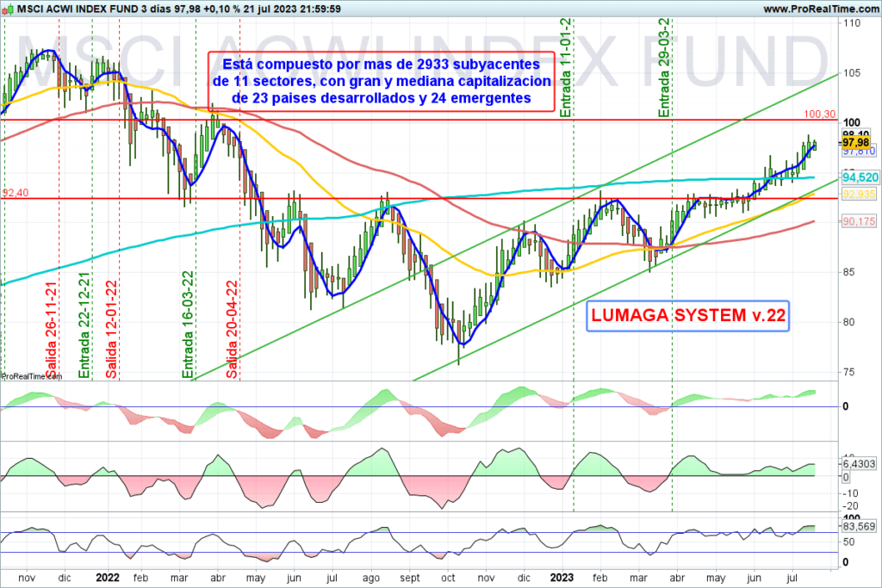Click the 105 price axis label
The height and width of the screenshot is (588, 882).
(852, 73)
